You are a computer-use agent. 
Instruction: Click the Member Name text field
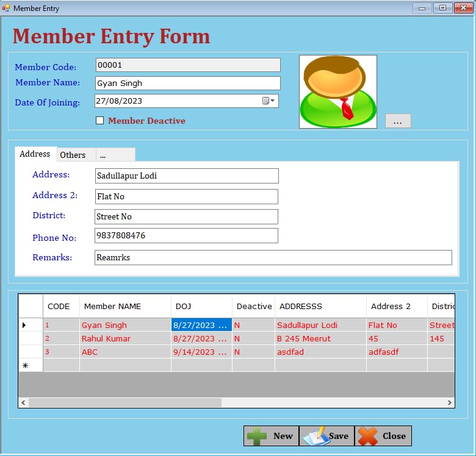point(187,83)
